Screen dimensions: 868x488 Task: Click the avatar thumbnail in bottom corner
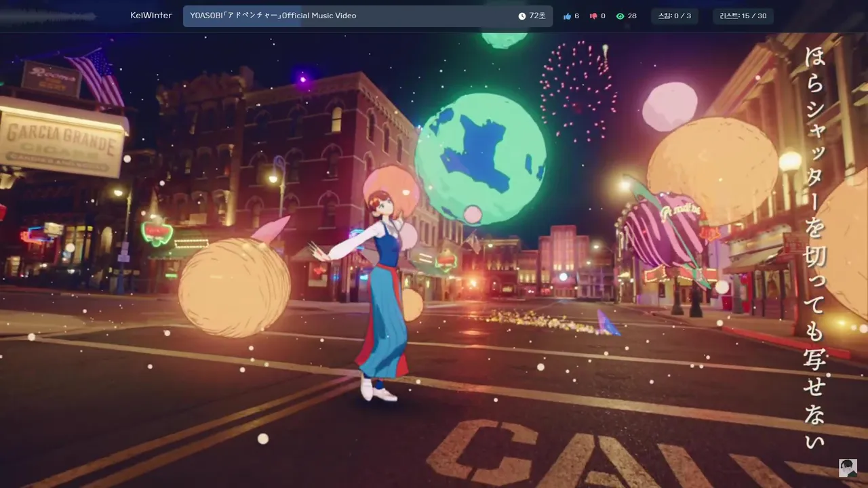tap(848, 468)
